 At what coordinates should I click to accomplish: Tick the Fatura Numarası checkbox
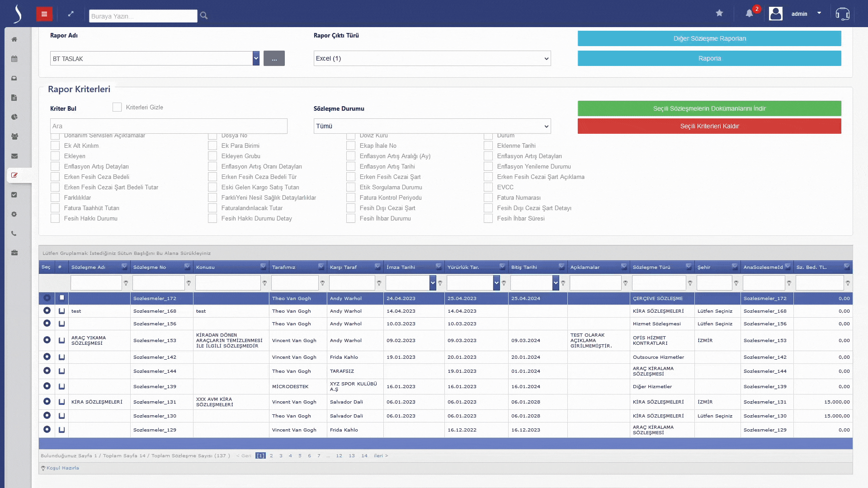click(488, 198)
